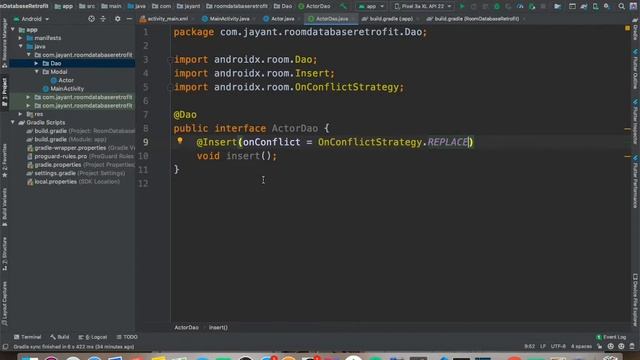Open the Flutter Outline side panel
Viewport: 640px width, 360px height.
636,69
